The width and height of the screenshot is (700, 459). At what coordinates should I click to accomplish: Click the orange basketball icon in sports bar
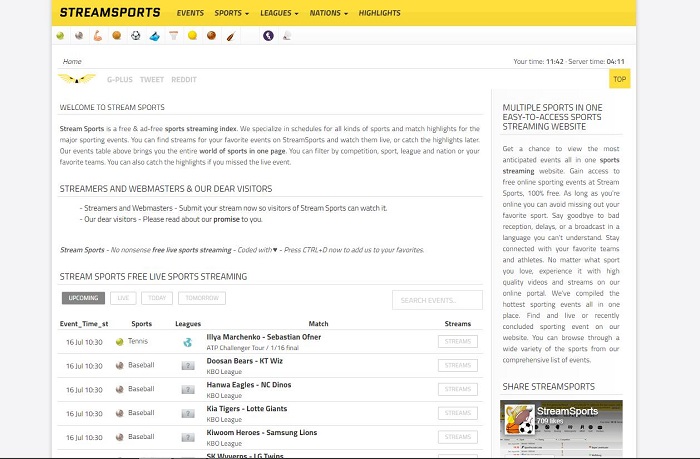[x=117, y=35]
